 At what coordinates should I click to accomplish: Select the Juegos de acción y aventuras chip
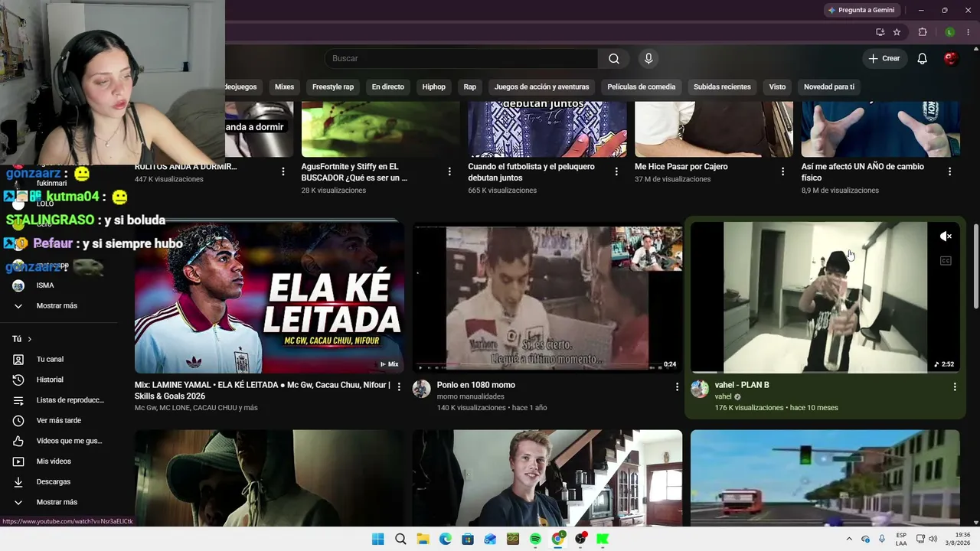pyautogui.click(x=542, y=86)
